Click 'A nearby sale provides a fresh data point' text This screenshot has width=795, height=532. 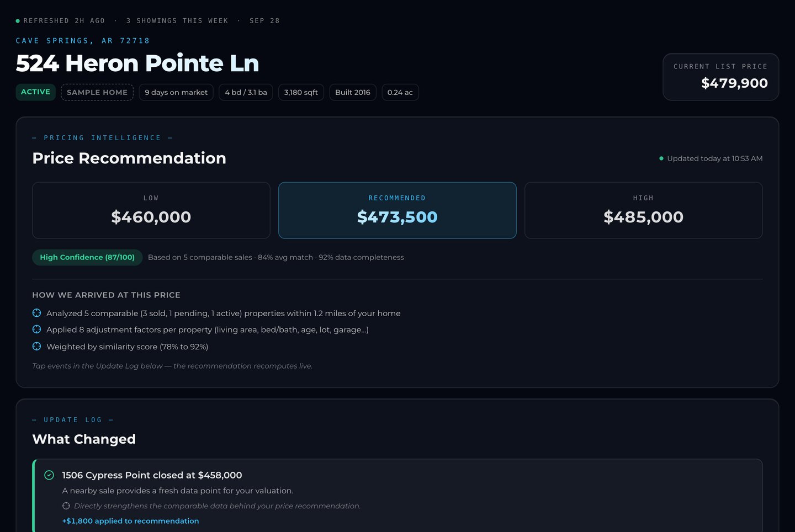[178, 491]
